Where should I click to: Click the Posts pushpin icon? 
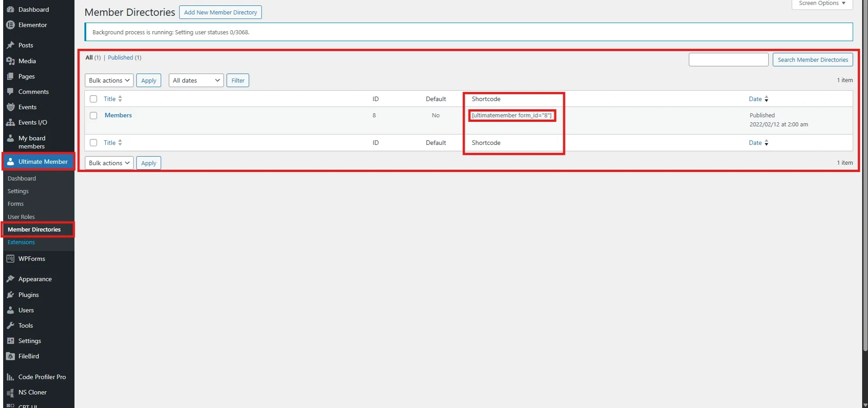click(x=10, y=45)
